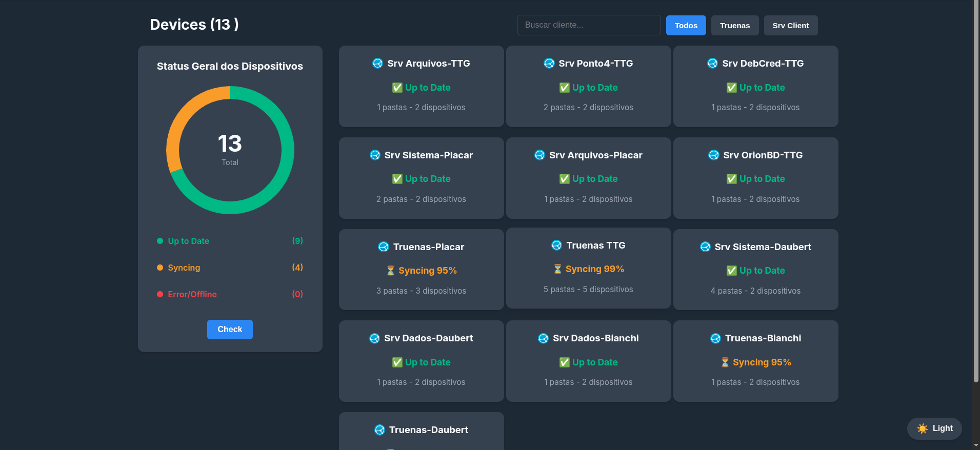The image size is (980, 450).
Task: Click the sync icon beside Truenas-Daubert
Action: click(379, 430)
